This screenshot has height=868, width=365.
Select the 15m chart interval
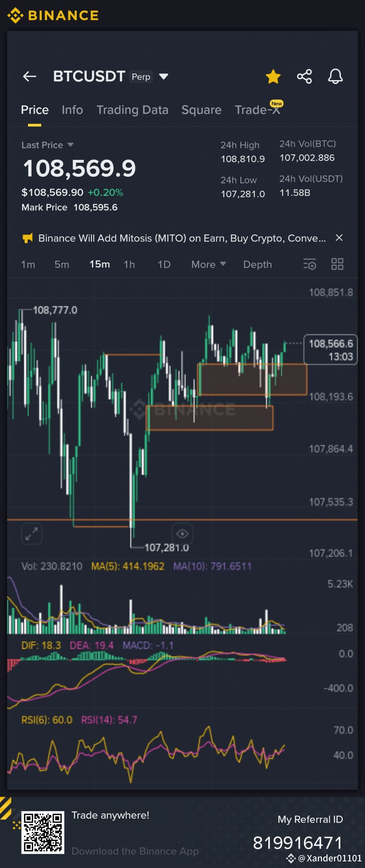(100, 264)
